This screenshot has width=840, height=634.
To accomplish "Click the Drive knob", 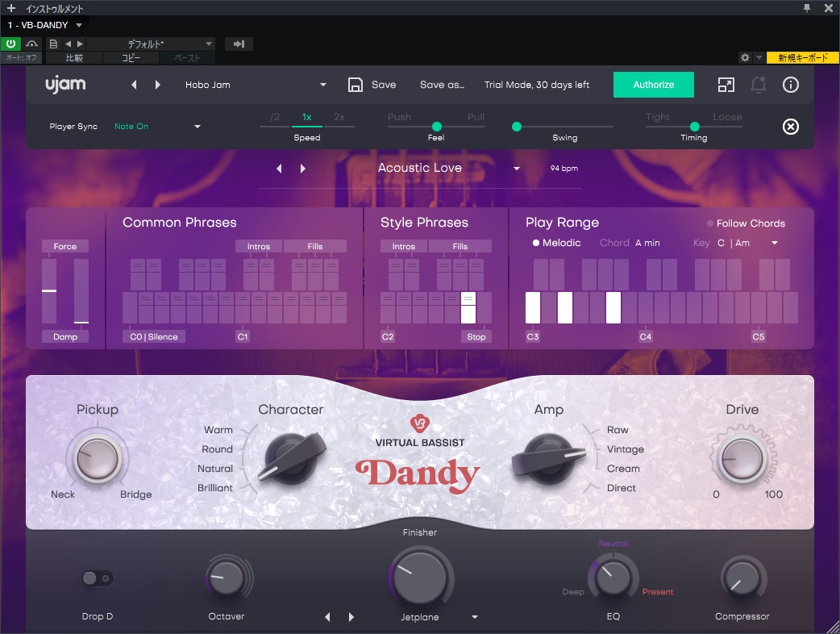I will (742, 459).
